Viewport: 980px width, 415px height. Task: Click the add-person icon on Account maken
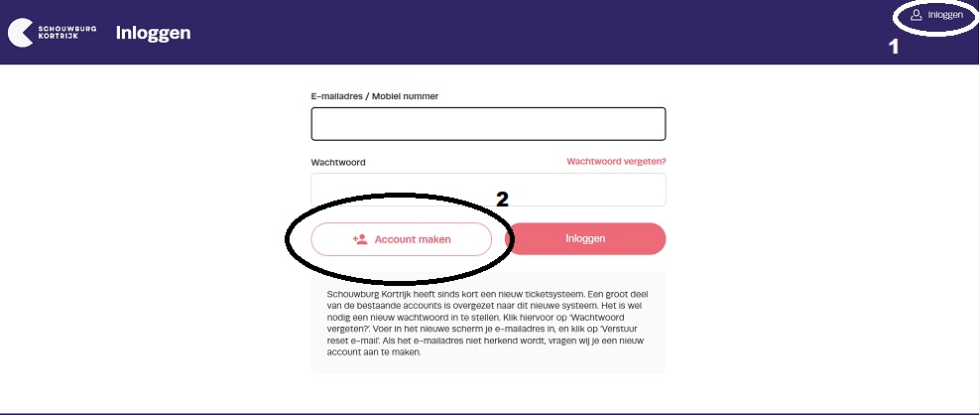click(360, 239)
